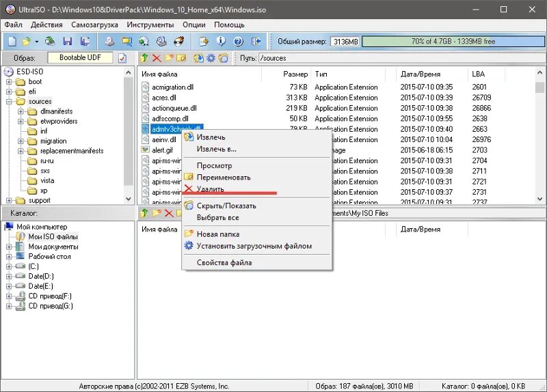
Task: Open the Помощь menu
Action: pos(229,25)
